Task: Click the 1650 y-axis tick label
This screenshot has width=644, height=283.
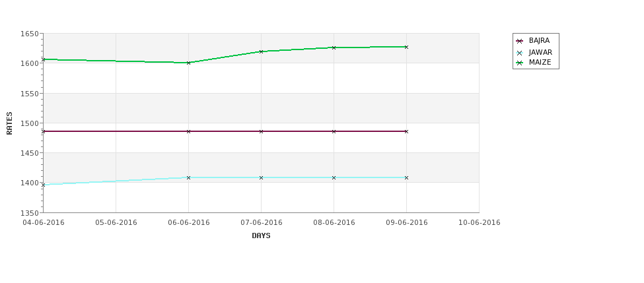Action: pyautogui.click(x=30, y=34)
